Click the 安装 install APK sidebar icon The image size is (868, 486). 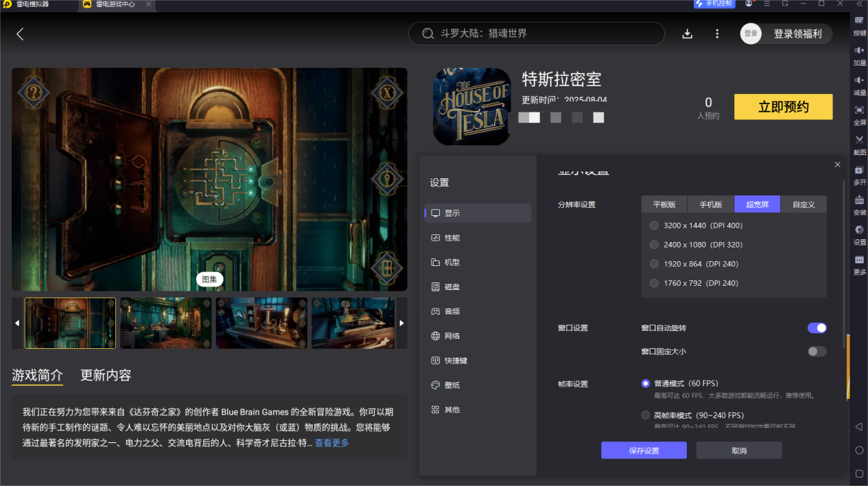(859, 205)
